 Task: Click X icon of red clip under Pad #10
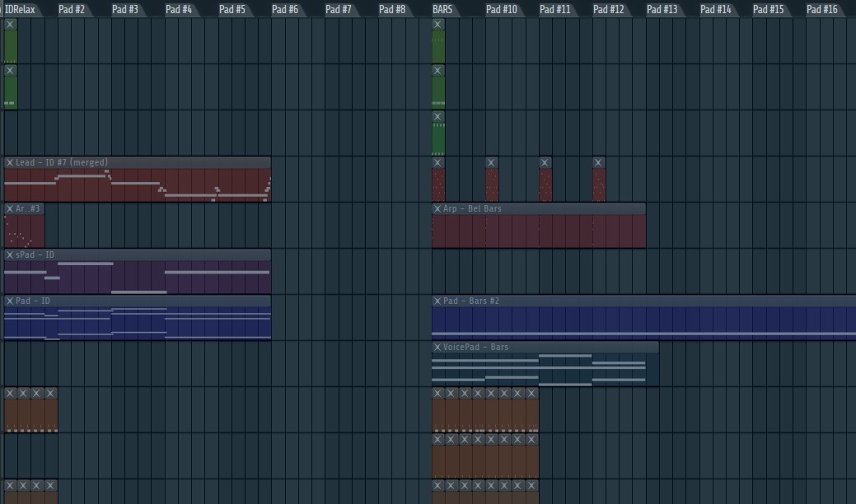(491, 162)
